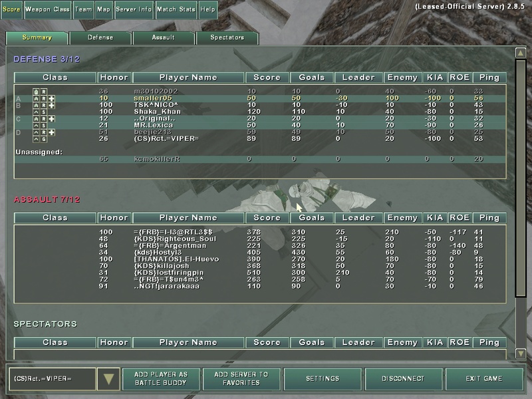Click the Disconnect button
Screen dimensions: 532x399
click(x=403, y=379)
